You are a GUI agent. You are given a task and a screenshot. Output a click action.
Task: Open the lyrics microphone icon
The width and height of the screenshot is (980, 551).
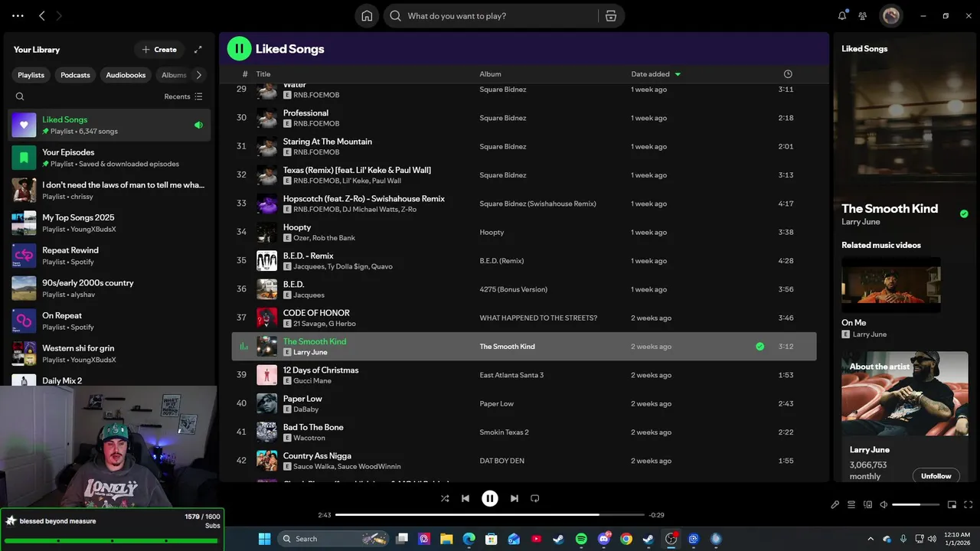(835, 504)
